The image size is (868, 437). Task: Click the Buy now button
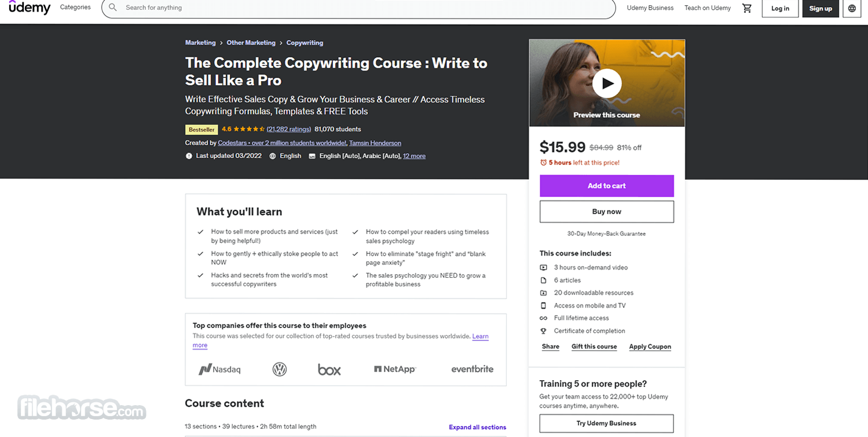click(607, 212)
